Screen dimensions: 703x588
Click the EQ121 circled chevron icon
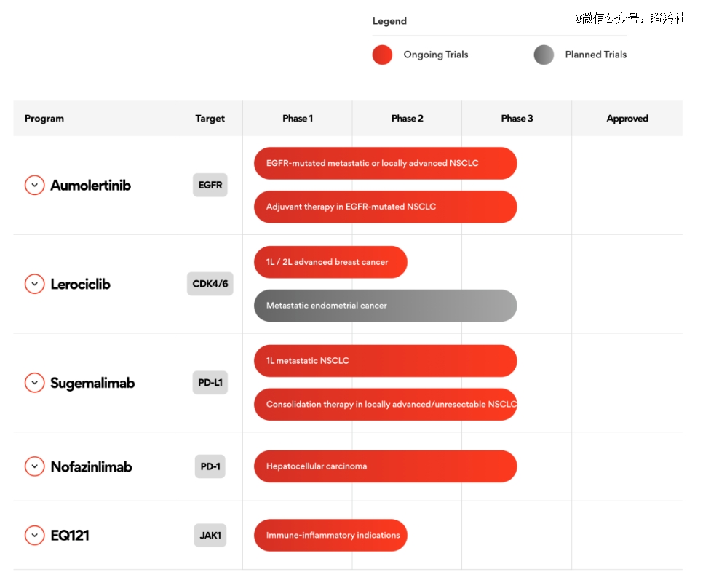coord(34,536)
